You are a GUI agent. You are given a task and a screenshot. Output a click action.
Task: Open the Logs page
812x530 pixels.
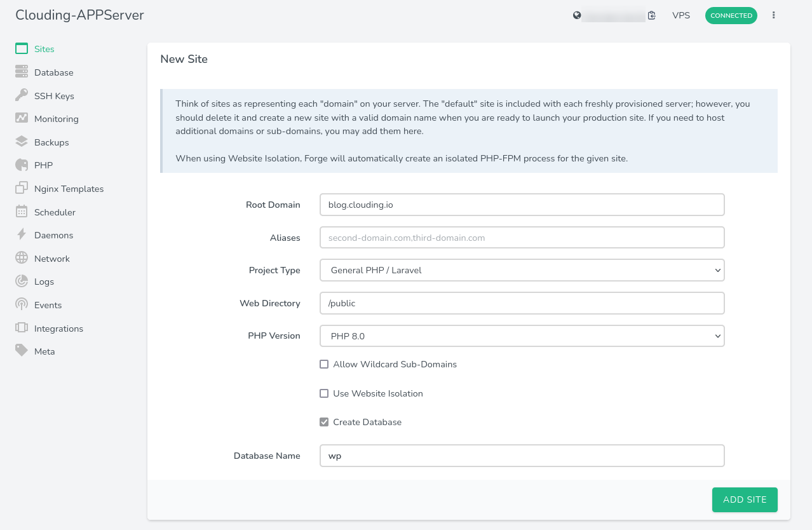click(x=44, y=282)
